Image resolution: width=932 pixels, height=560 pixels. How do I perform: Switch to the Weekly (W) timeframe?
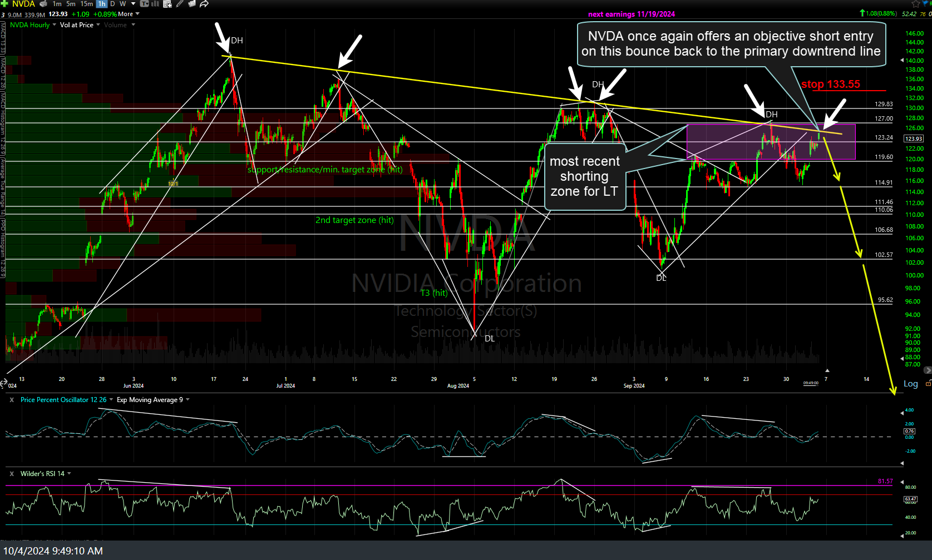(x=123, y=4)
